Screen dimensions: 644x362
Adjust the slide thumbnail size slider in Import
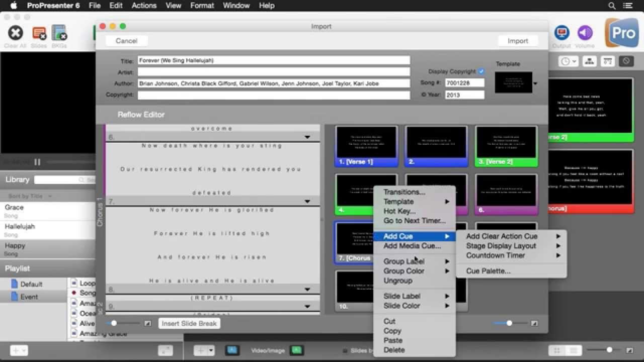tap(509, 323)
